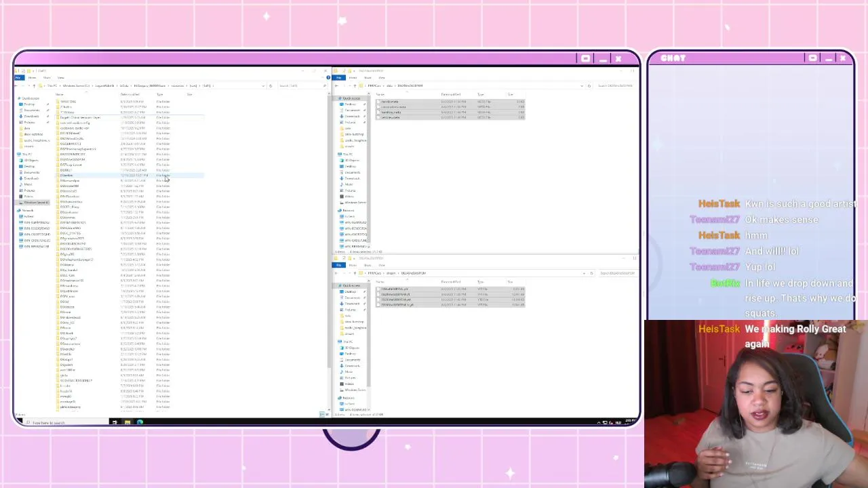This screenshot has height=488, width=868.
Task: Open File tab in left Explorer window
Action: 18,77
